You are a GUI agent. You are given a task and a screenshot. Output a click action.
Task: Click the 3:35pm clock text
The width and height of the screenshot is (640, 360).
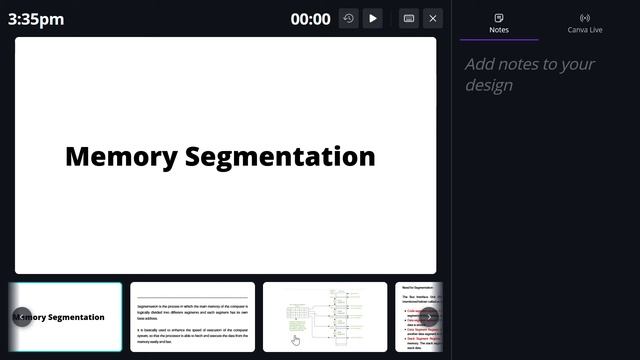36,19
